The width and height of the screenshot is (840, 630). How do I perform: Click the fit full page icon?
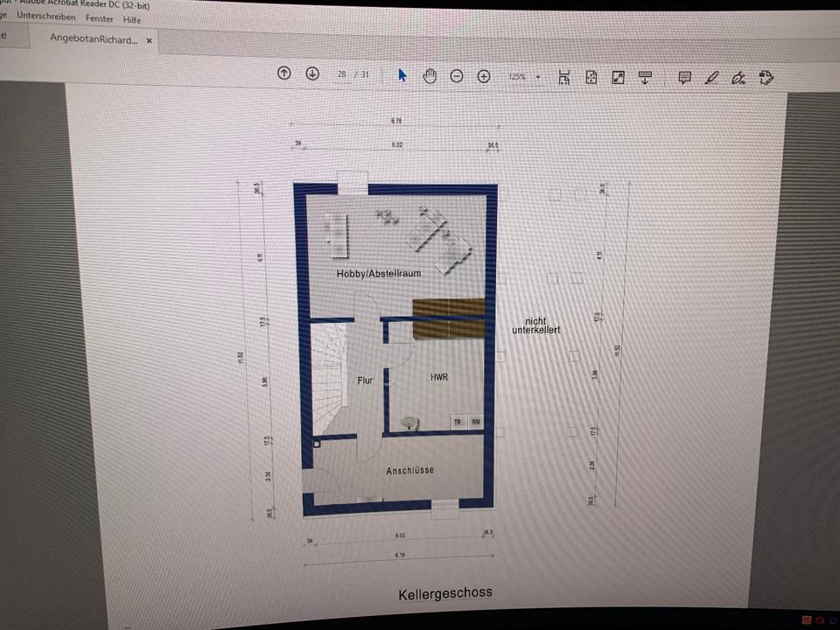click(x=591, y=77)
